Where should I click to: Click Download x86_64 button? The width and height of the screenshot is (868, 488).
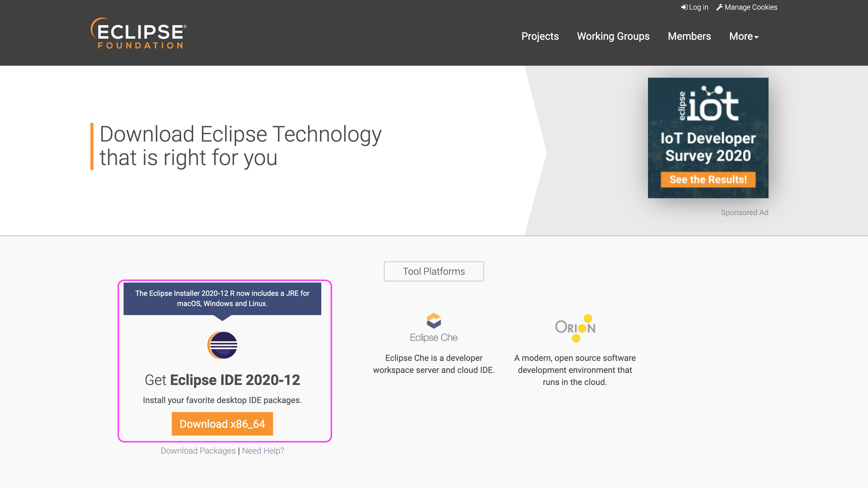pos(222,424)
